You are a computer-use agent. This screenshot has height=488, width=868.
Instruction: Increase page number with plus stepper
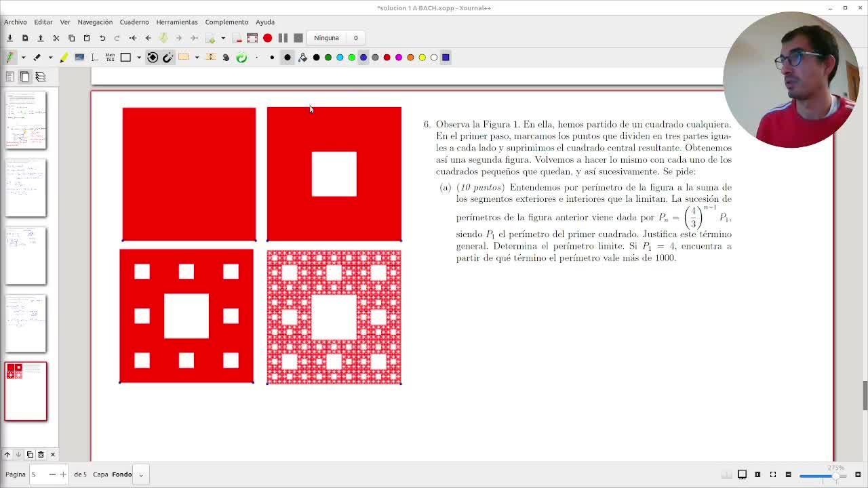(x=63, y=474)
